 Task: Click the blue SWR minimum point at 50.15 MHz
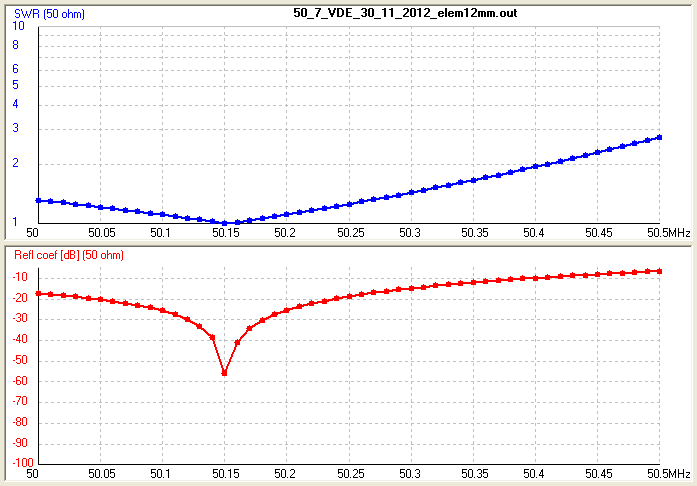225,223
